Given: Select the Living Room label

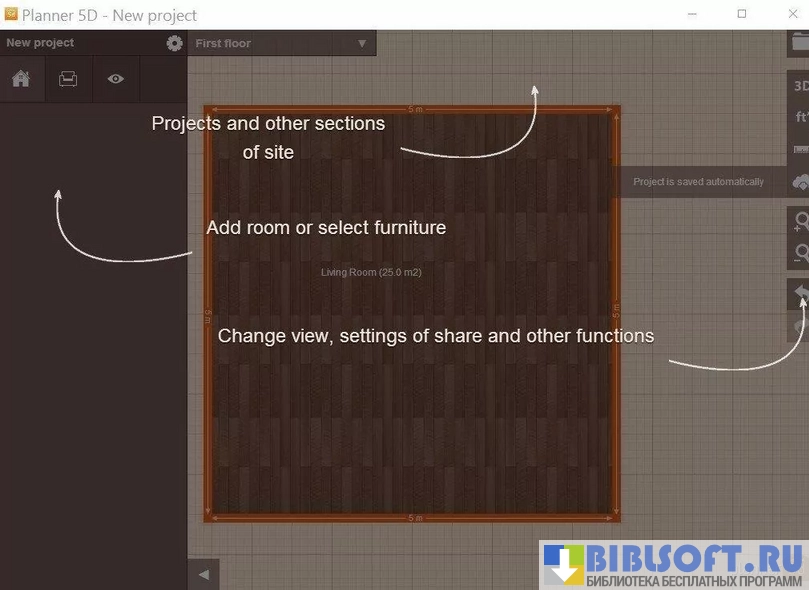Looking at the screenshot, I should [x=370, y=272].
